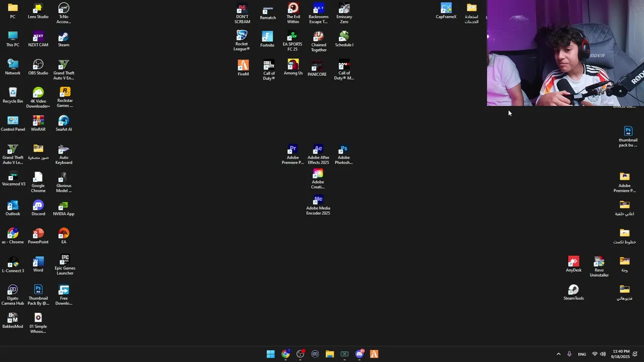
Task: Open The Evil Within icon
Action: (x=293, y=14)
